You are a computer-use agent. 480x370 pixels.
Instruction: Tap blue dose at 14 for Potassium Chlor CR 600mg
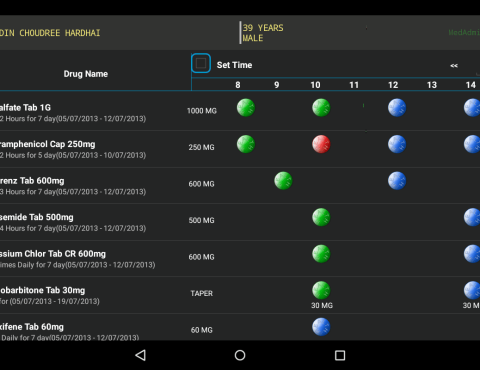point(472,254)
